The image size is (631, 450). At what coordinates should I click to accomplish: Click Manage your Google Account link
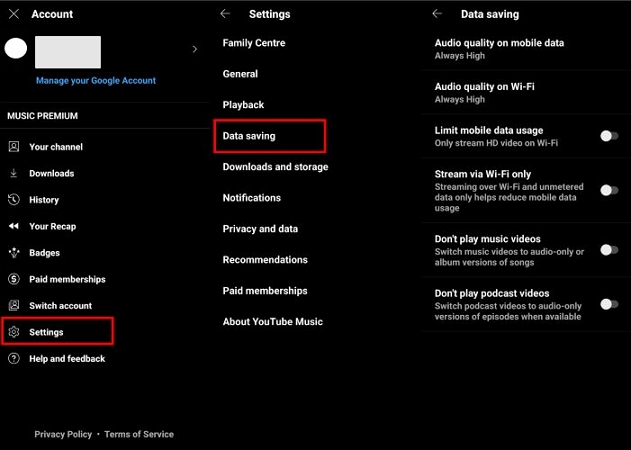[96, 80]
